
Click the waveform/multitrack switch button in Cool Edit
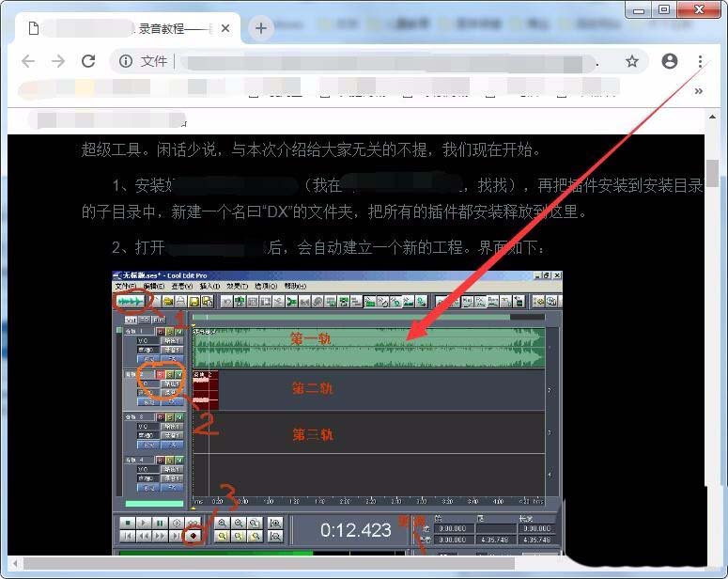click(132, 302)
